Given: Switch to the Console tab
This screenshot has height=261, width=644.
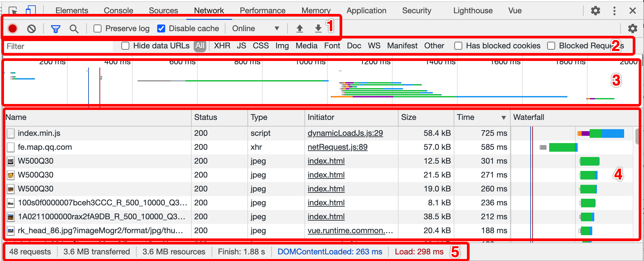Looking at the screenshot, I should 118,11.
